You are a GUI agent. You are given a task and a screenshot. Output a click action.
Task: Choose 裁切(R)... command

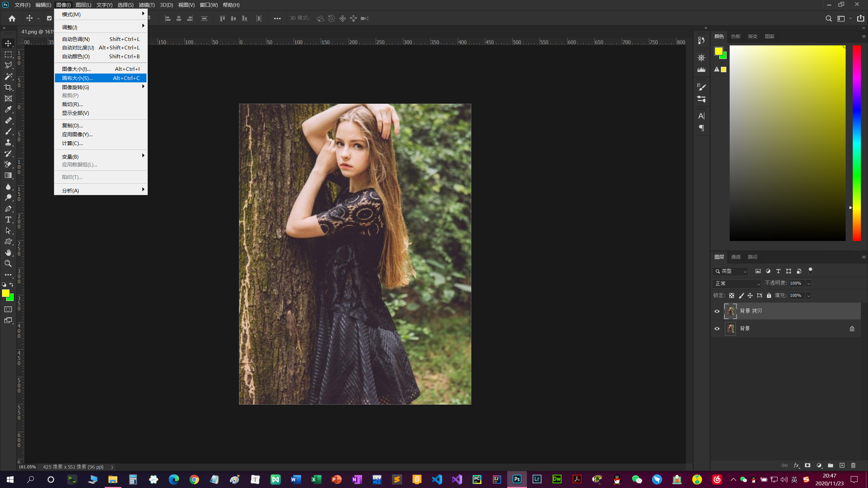tap(101, 104)
